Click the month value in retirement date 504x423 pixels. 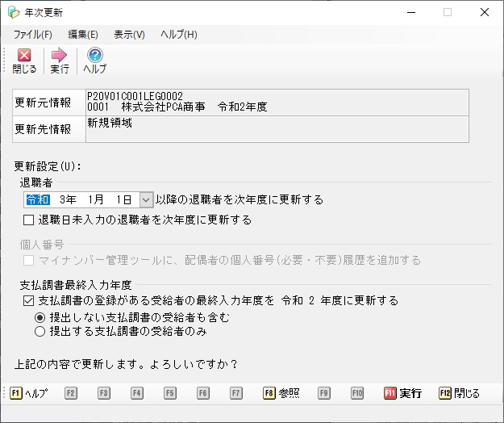95,199
